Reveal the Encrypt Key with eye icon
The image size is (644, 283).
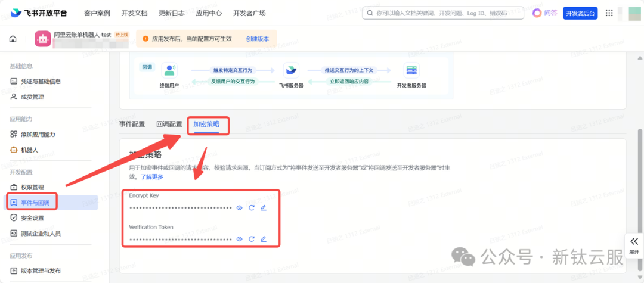[x=240, y=208]
